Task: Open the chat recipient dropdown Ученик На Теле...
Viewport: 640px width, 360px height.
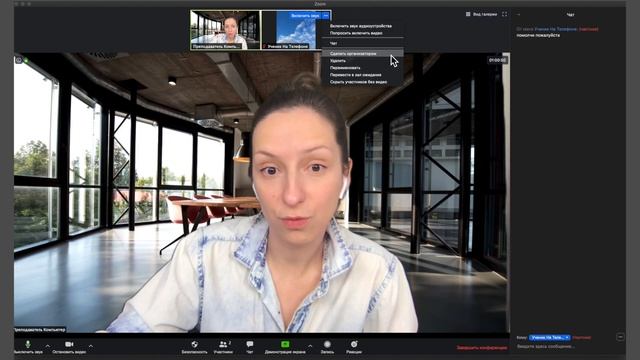Action: 549,338
